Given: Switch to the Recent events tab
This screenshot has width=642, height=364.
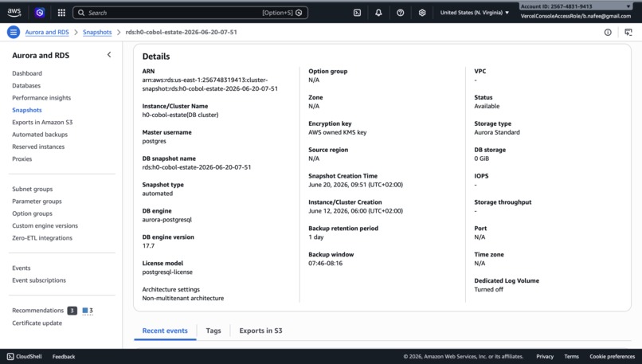Looking at the screenshot, I should click(165, 331).
